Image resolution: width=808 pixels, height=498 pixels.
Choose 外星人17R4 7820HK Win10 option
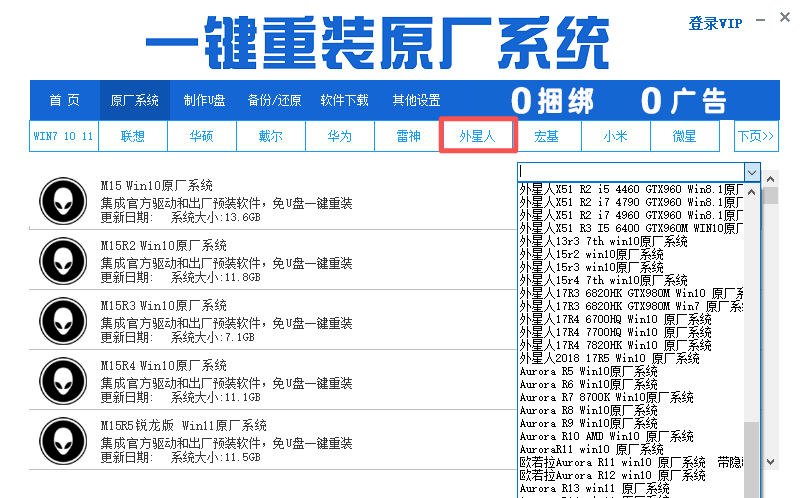[631, 345]
